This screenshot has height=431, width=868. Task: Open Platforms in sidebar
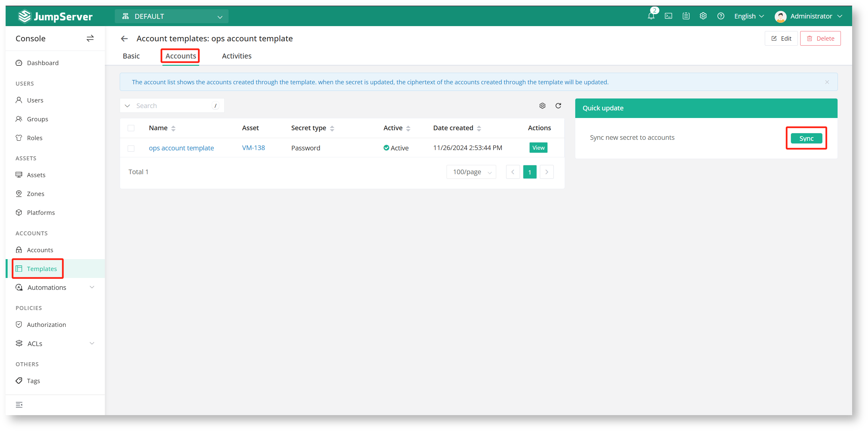55,213
